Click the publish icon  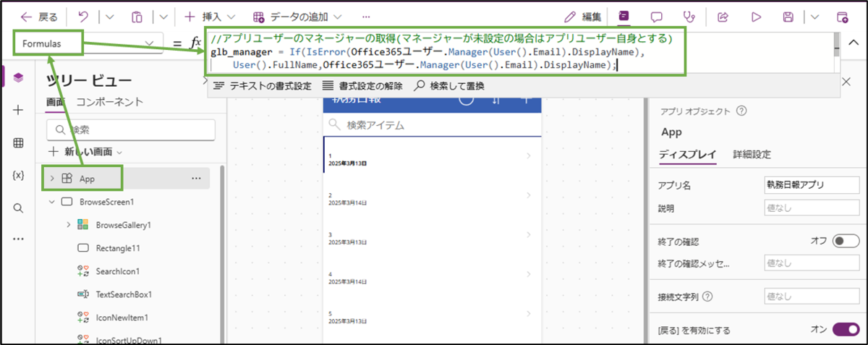(843, 16)
